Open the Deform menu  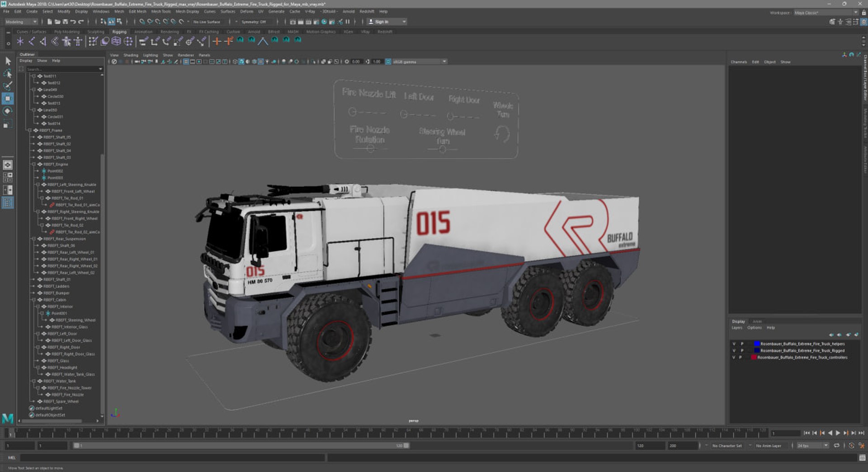click(246, 12)
